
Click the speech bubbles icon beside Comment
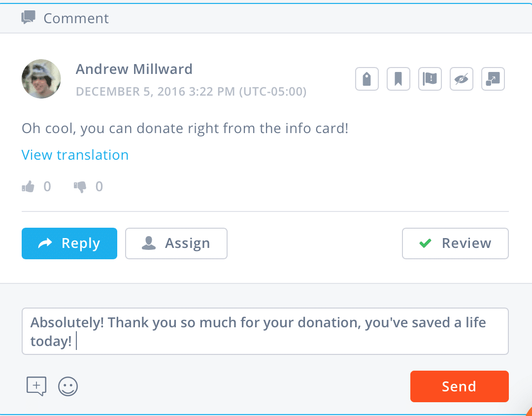(28, 18)
